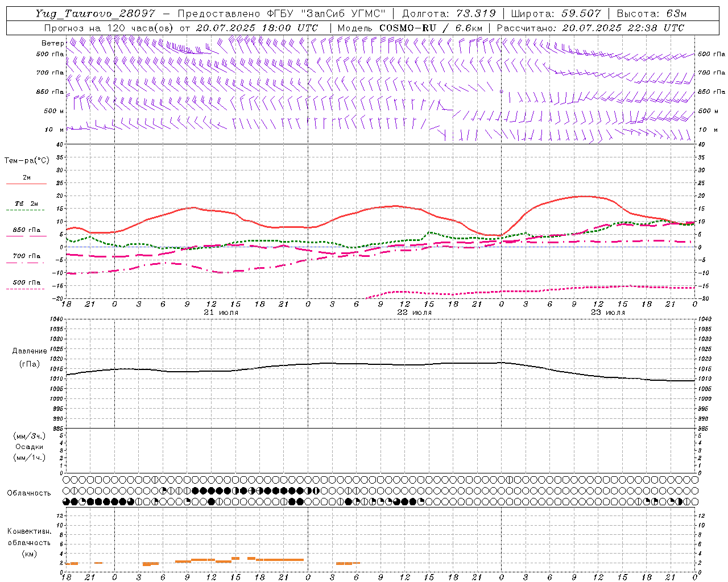The image size is (728, 582).
Task: Click the 'Модель COSMO-RU / 6.6км' label
Action: [x=410, y=28]
